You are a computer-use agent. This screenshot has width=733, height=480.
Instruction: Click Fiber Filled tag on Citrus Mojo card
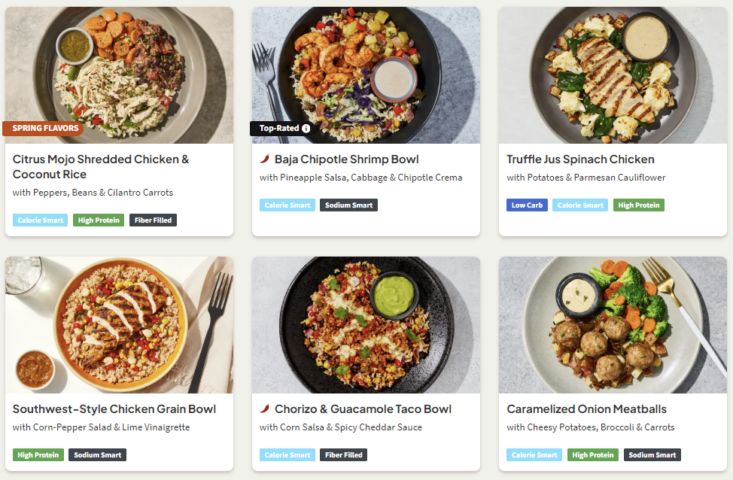tap(153, 220)
